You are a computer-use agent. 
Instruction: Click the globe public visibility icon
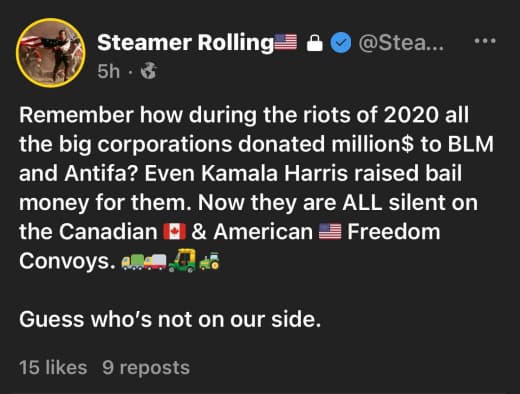coord(148,71)
